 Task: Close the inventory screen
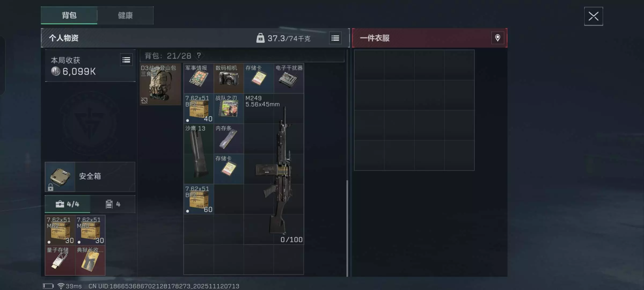(594, 16)
